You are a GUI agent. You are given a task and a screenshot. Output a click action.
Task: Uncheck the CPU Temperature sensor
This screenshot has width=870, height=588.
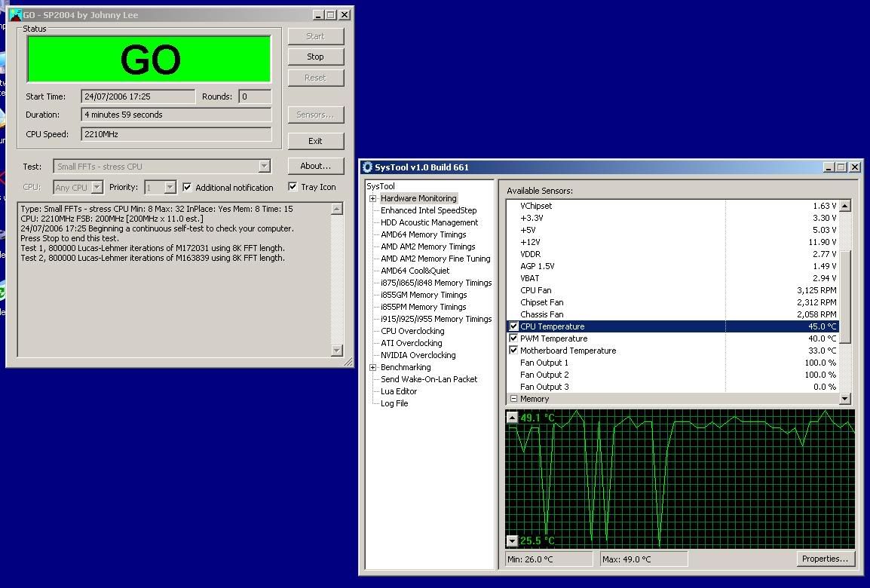[513, 326]
